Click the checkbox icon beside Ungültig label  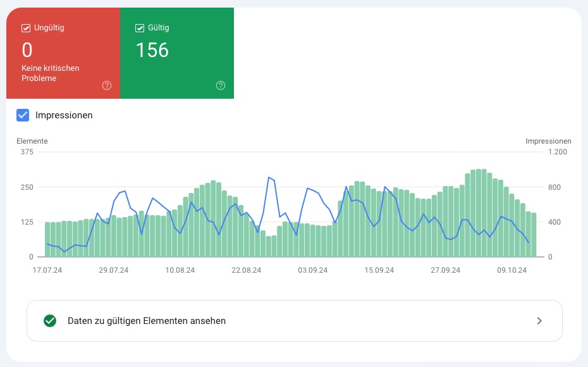tap(26, 28)
